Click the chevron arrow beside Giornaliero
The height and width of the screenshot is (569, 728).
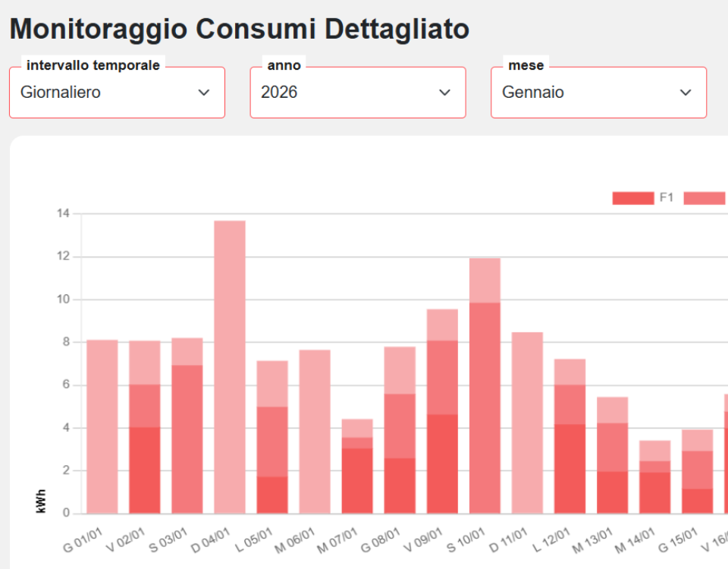click(x=203, y=93)
